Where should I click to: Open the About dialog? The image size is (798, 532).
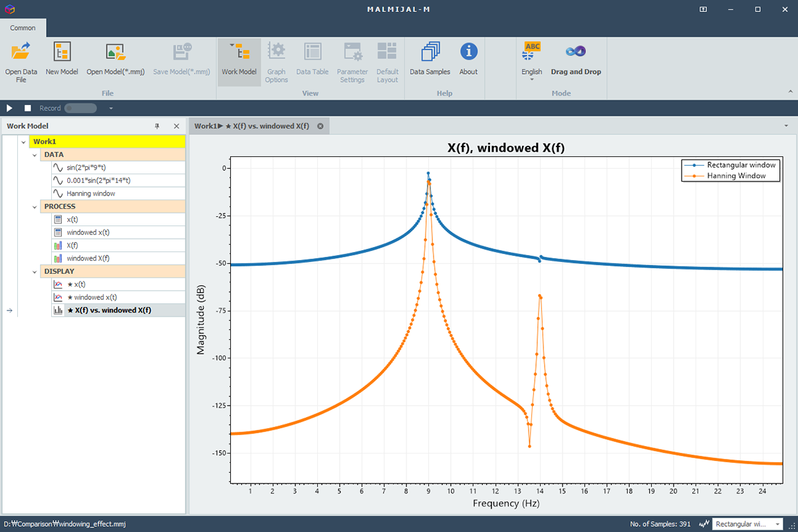pos(468,59)
